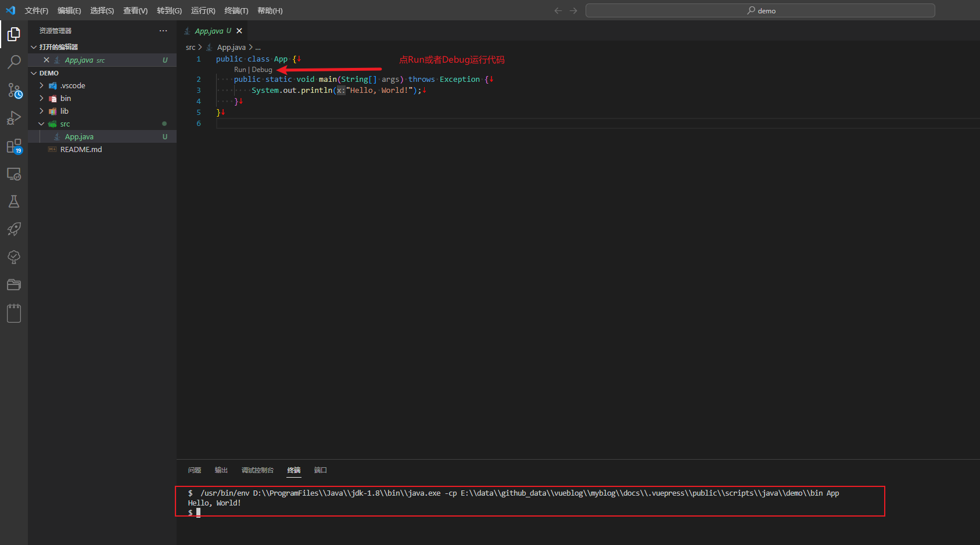
Task: Collapse the src folder
Action: 41,124
